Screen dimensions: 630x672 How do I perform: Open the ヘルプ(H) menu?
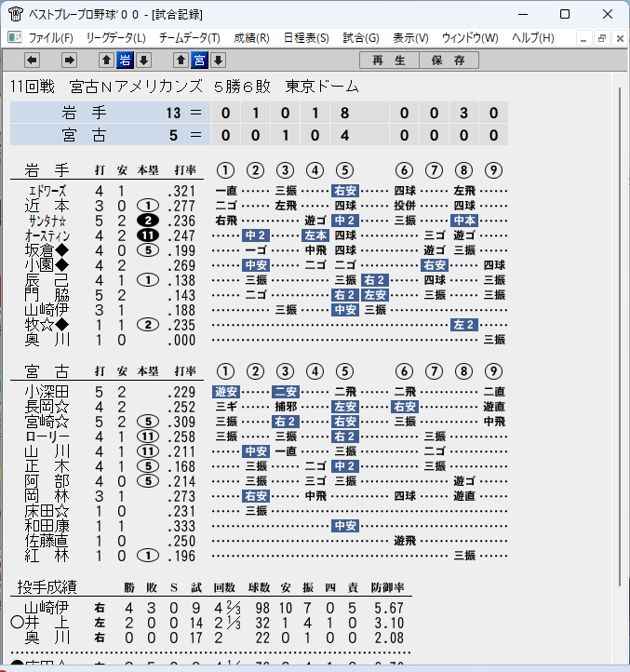[532, 38]
